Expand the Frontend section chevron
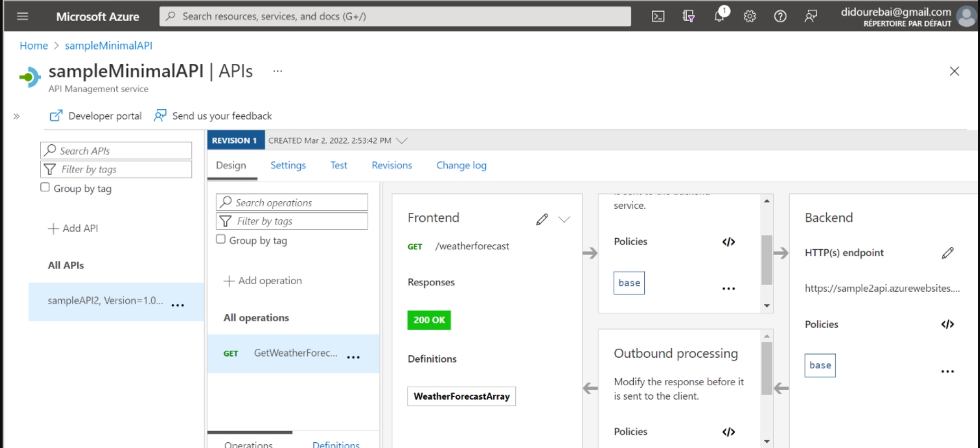This screenshot has width=980, height=448. click(x=565, y=219)
